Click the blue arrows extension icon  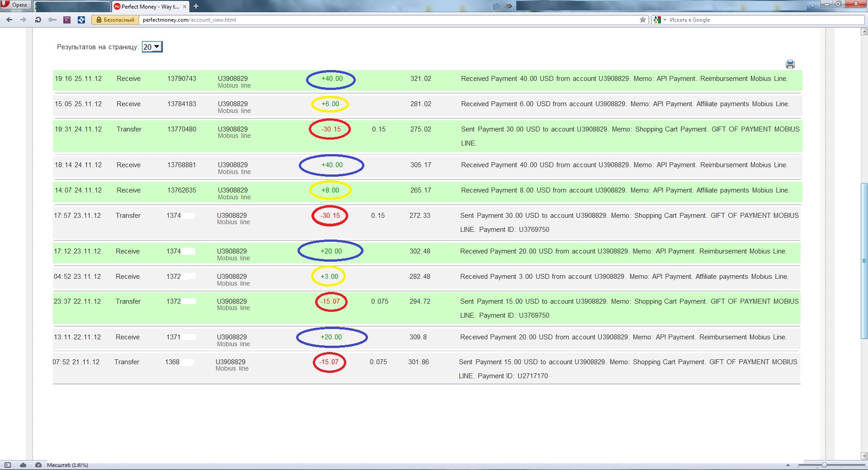coord(81,20)
